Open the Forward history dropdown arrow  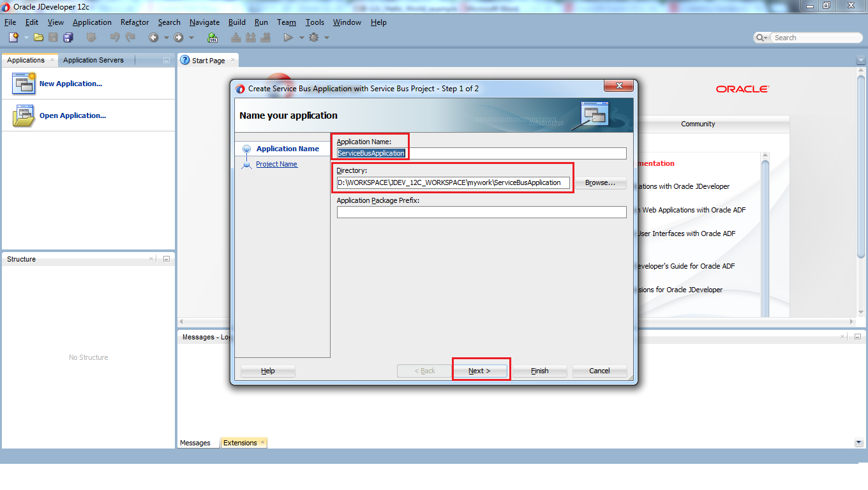click(191, 38)
